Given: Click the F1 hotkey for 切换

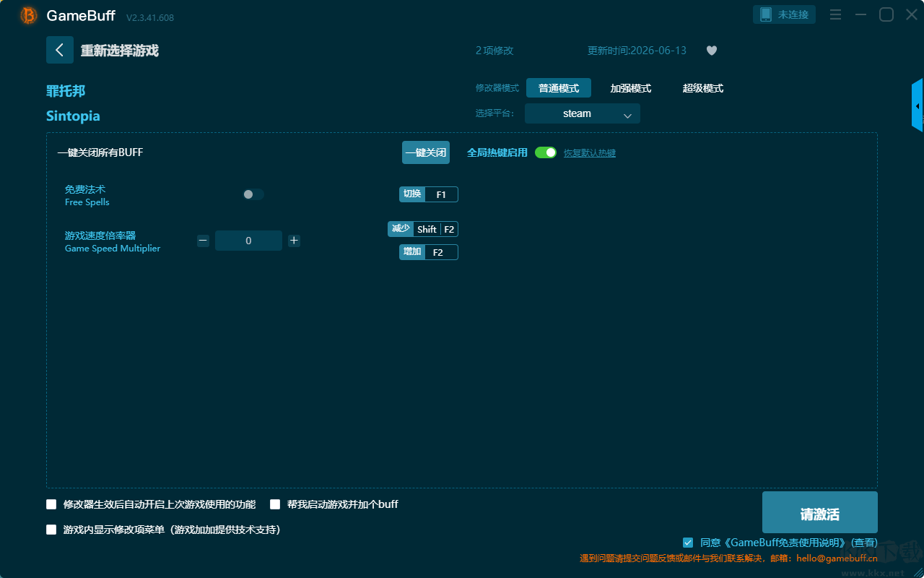Looking at the screenshot, I should tap(441, 194).
